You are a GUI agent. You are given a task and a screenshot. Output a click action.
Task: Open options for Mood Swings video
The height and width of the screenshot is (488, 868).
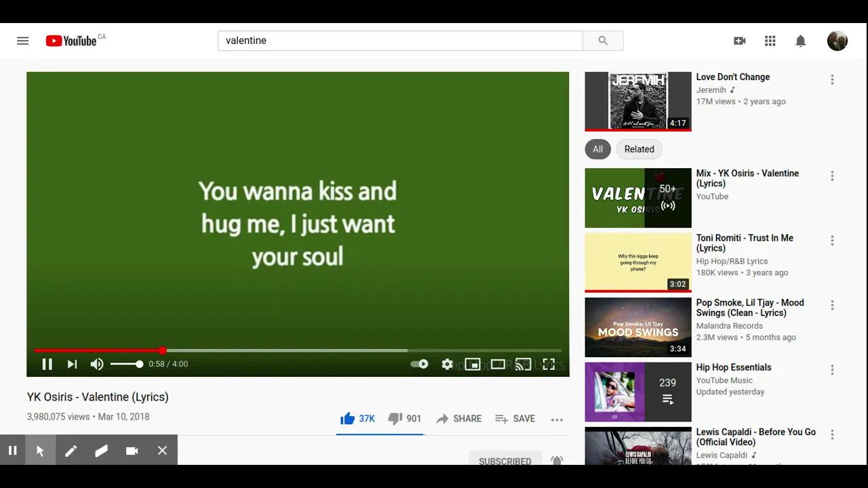point(832,306)
